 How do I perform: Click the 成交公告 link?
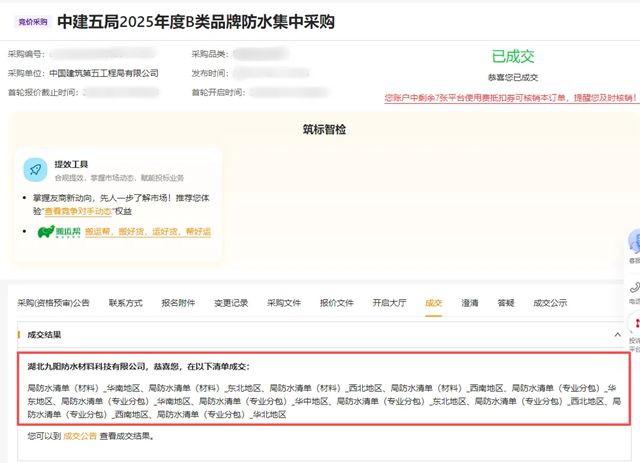click(x=80, y=436)
